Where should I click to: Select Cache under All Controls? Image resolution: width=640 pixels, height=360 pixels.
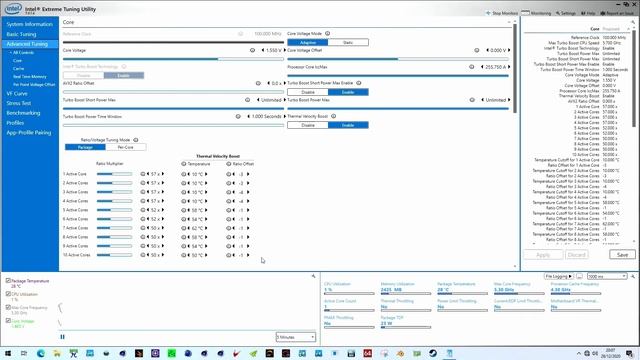coord(19,69)
